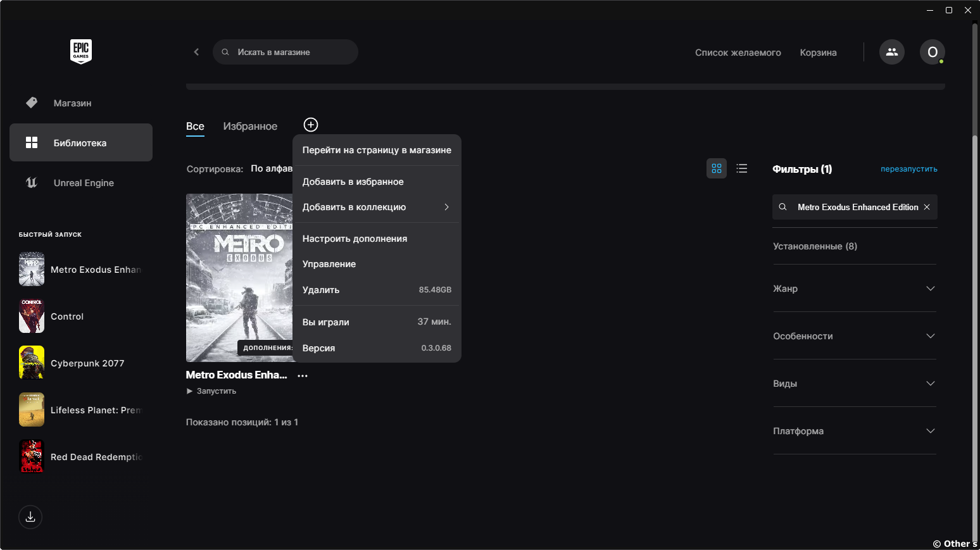
Task: Open the three-dot menu for Metro Exodus
Action: tap(303, 375)
